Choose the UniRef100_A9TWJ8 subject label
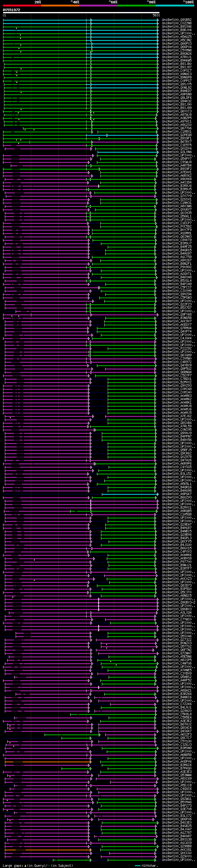197x868 pixels. click(177, 115)
